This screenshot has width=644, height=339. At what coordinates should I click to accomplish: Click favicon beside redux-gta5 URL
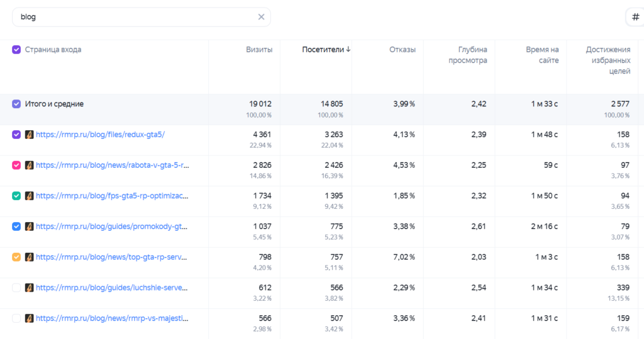point(29,135)
